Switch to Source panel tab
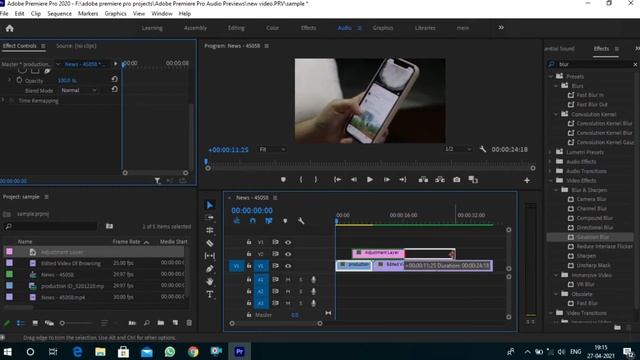This screenshot has width=640, height=360. coord(76,46)
